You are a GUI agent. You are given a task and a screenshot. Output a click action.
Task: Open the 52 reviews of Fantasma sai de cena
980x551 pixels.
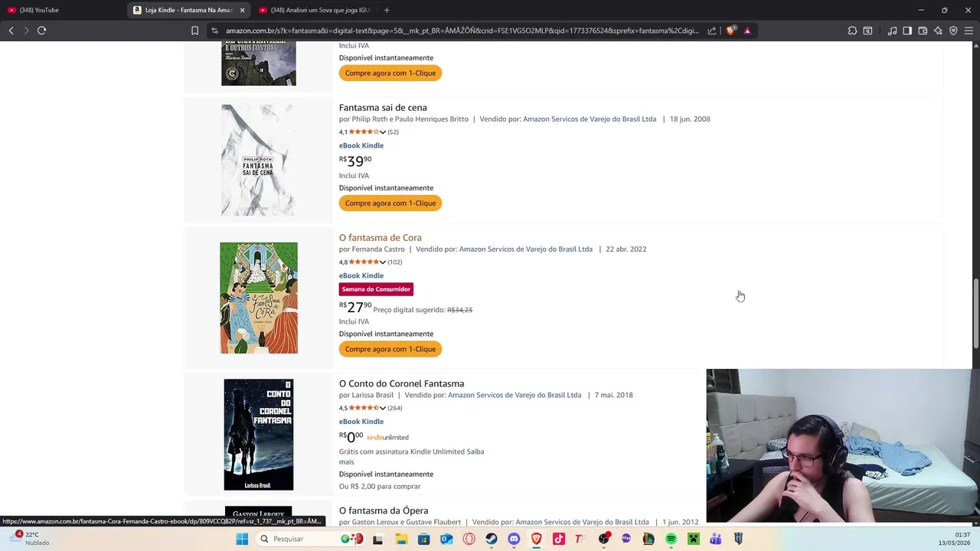pos(393,132)
